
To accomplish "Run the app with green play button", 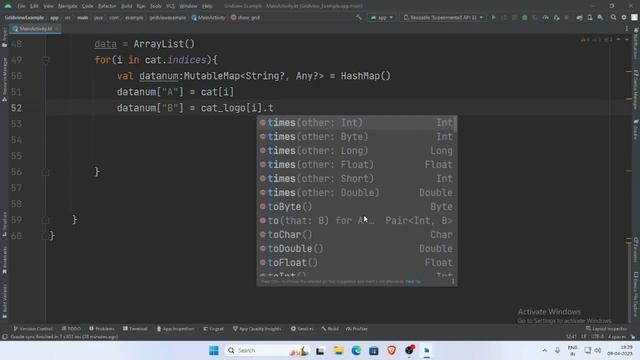I will coord(493,18).
